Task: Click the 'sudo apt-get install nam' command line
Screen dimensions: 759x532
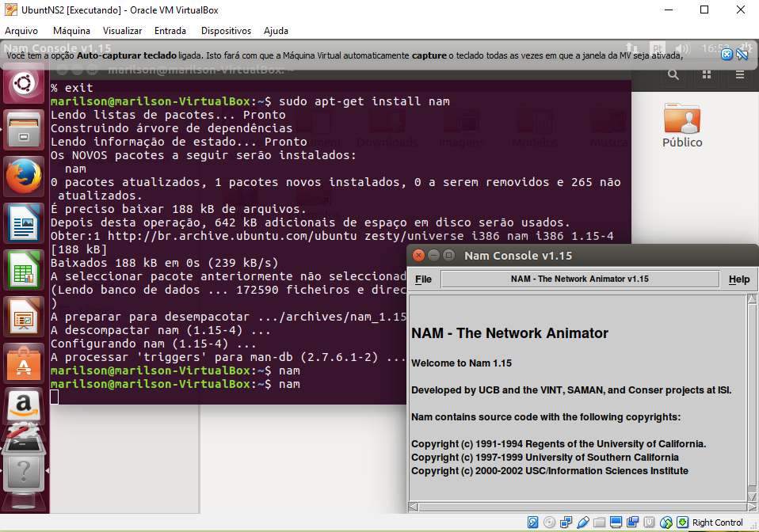Action: (x=364, y=101)
